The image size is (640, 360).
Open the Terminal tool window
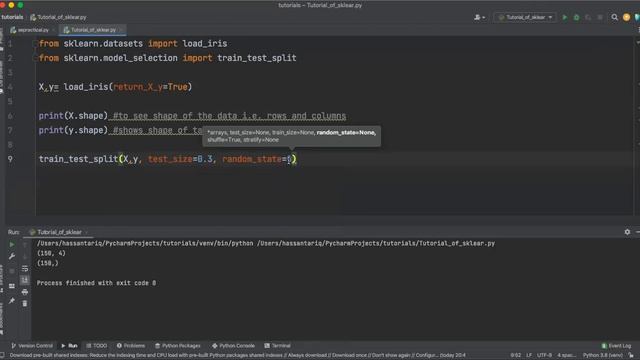coord(278,346)
